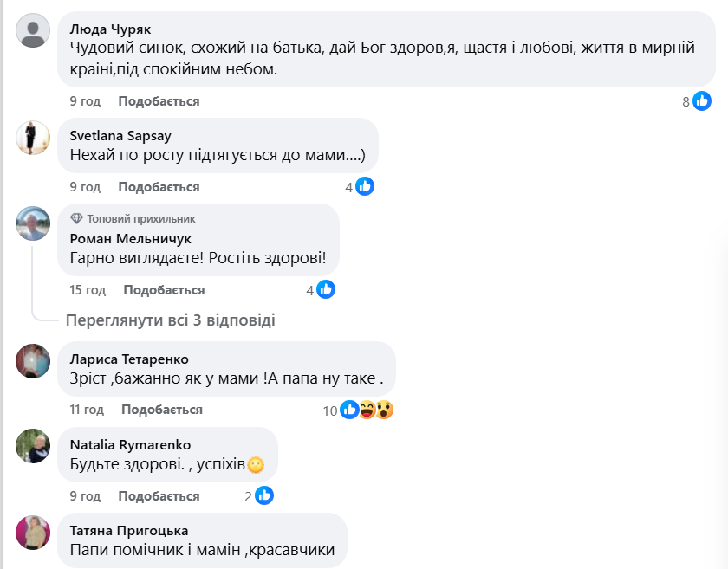Like Люда Чуряк's comment via Подобається
Image resolution: width=728 pixels, height=569 pixels.
click(x=159, y=101)
